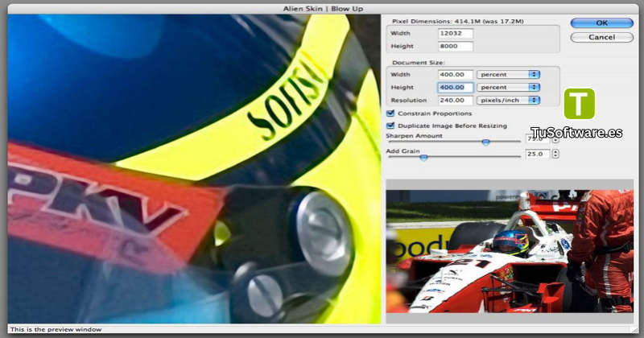Toggle Duplicate Image Before Resizing checkbox

(x=390, y=126)
